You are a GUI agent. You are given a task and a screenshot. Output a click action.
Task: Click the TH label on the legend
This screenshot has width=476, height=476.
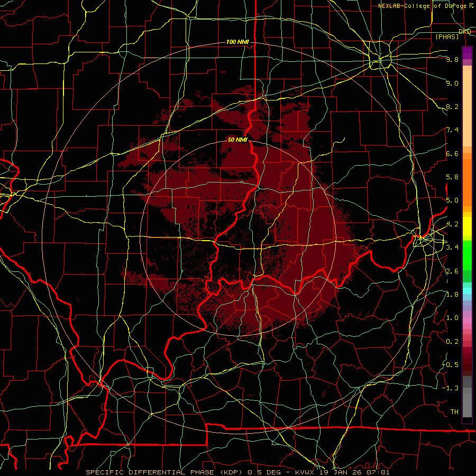(454, 411)
